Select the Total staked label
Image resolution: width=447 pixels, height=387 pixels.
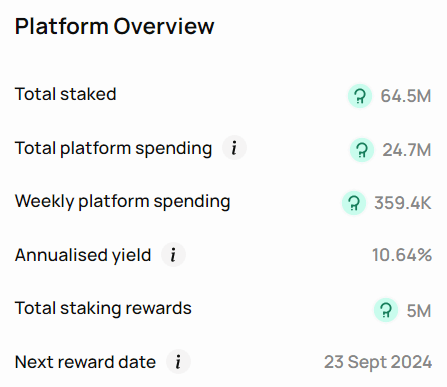[x=66, y=94]
